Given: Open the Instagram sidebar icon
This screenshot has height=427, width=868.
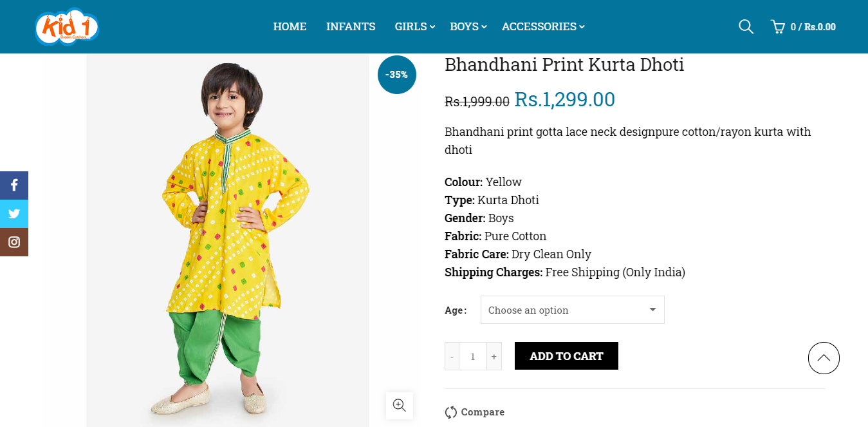Looking at the screenshot, I should pos(14,242).
